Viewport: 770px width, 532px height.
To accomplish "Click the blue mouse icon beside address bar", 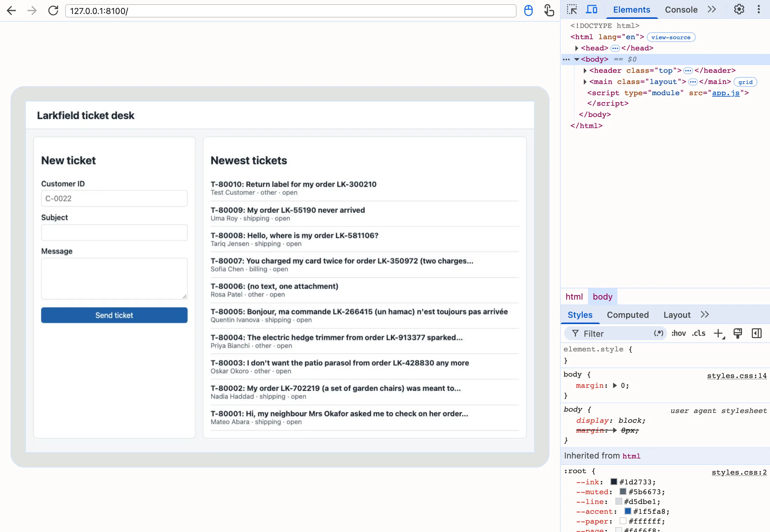I will tap(528, 10).
